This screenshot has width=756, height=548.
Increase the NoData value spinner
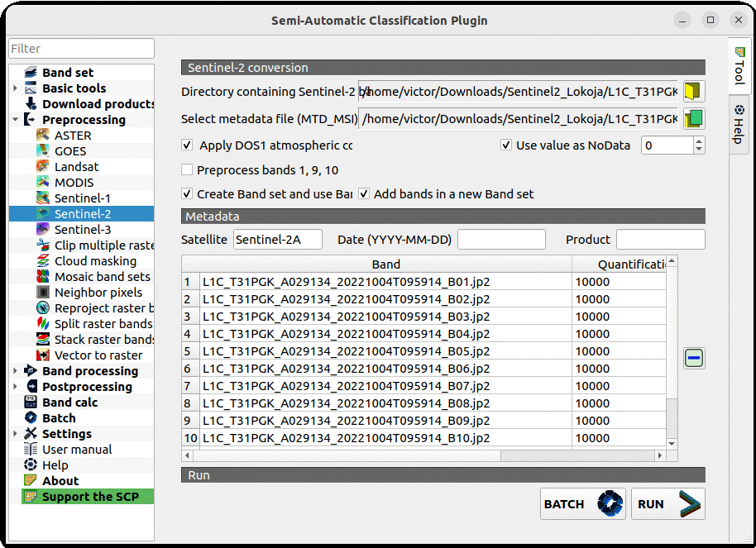click(699, 141)
